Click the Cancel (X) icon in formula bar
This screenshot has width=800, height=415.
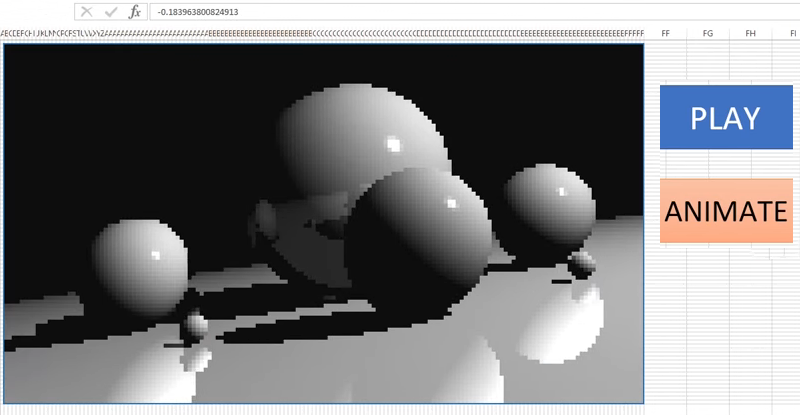tap(87, 12)
